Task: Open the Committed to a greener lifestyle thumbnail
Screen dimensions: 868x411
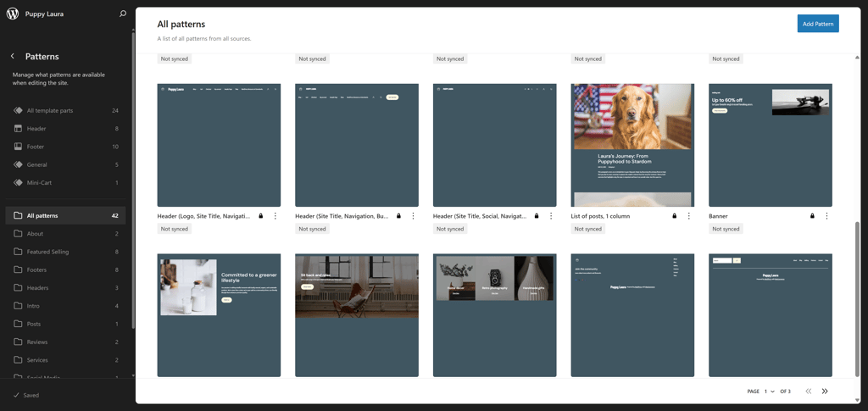Action: (x=219, y=315)
